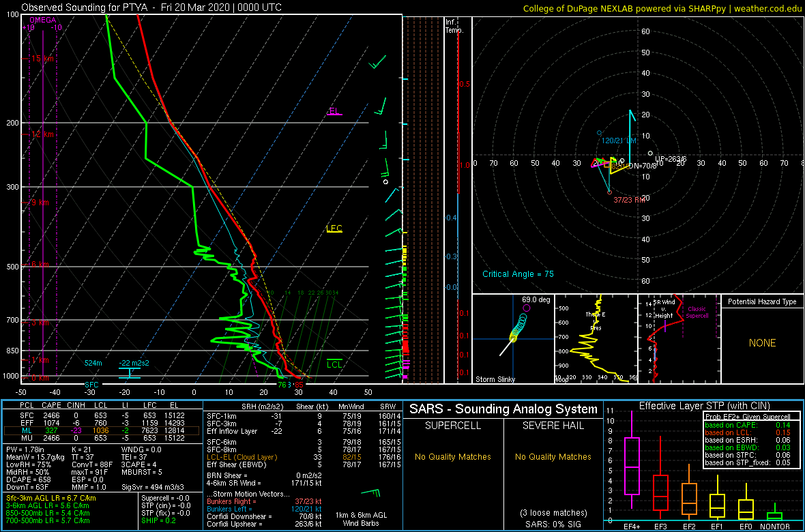Click the 524m effective inflow base label
This screenshot has width=805, height=532.
coord(93,363)
